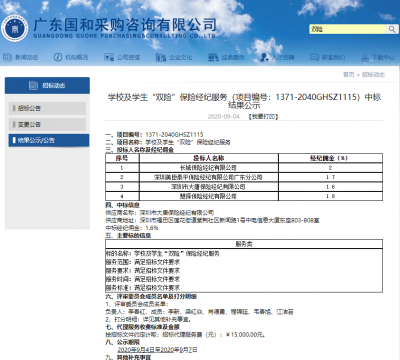Click the 经纪佣金(%) column header
Image resolution: width=400 pixels, height=360 pixels.
[x=330, y=158]
